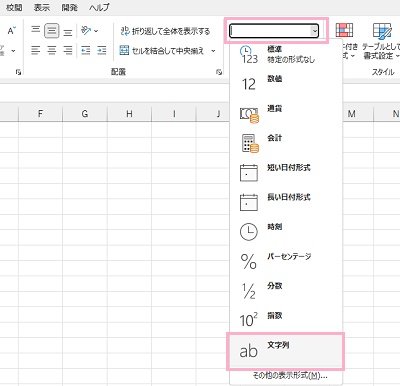Center cell text horizontally
Screen dimensions: 400x386
point(52,50)
